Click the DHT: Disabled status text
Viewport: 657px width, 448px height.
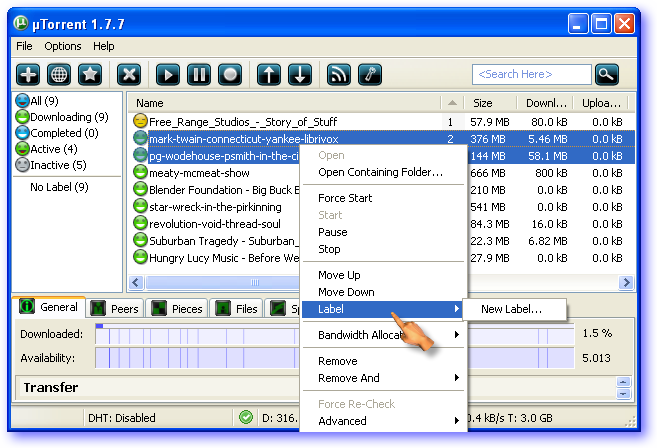click(x=122, y=418)
